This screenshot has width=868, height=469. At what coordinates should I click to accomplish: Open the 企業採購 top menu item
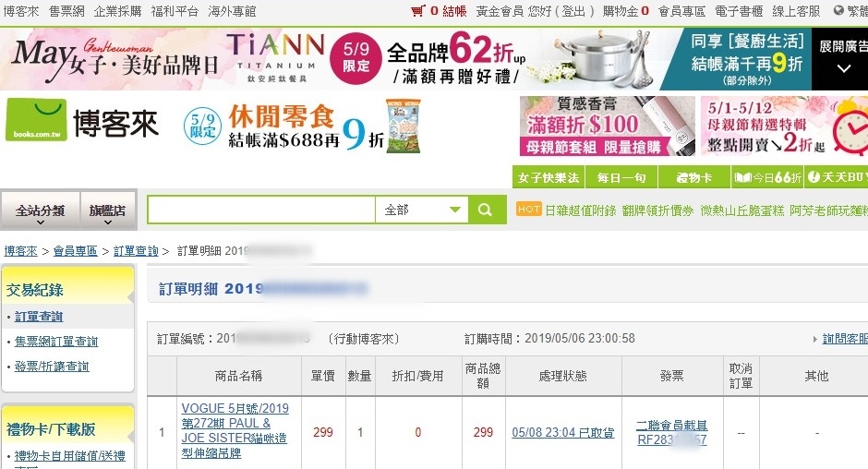click(117, 11)
